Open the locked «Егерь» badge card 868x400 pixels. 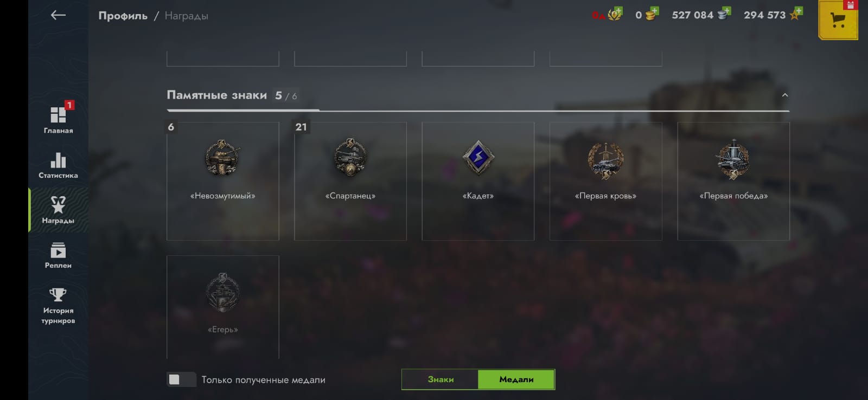click(222, 307)
